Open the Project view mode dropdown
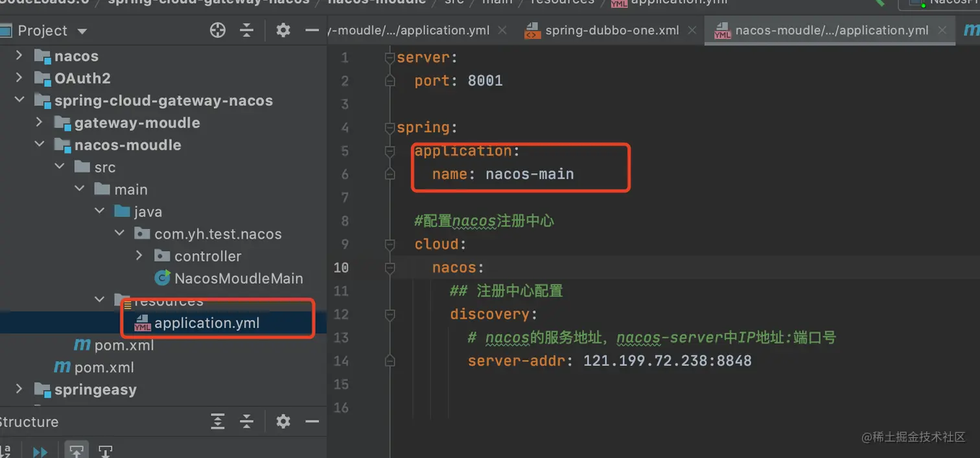Screen dimensions: 980x458 [x=81, y=30]
